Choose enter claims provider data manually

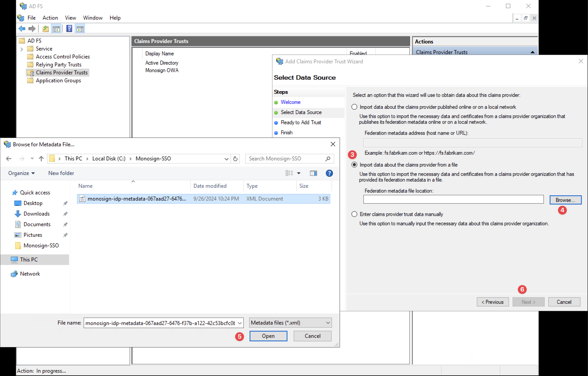[354, 214]
